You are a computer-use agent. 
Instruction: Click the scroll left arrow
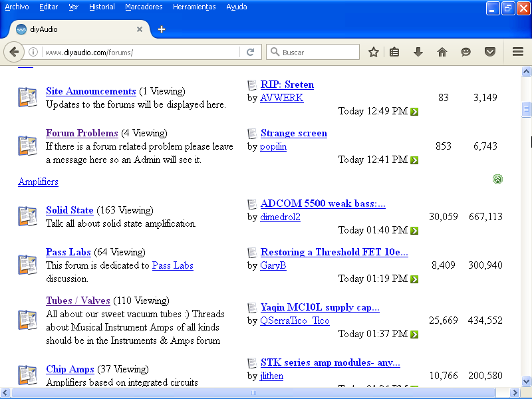coord(5,393)
